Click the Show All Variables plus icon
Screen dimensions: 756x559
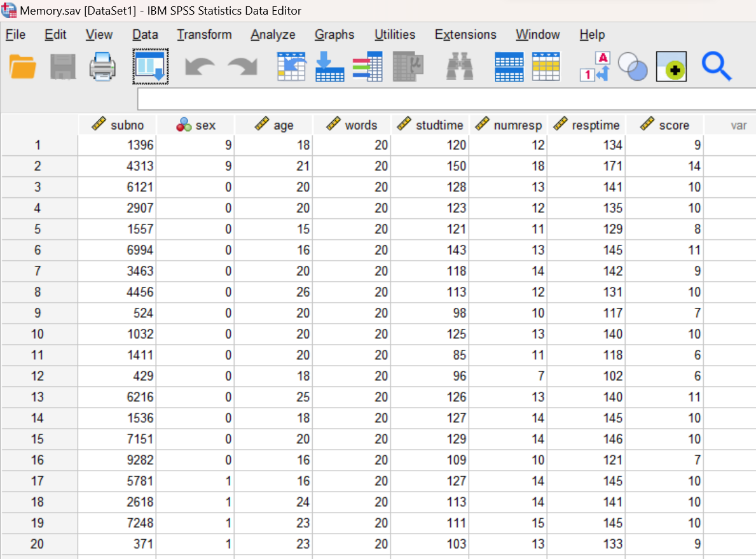pyautogui.click(x=671, y=67)
